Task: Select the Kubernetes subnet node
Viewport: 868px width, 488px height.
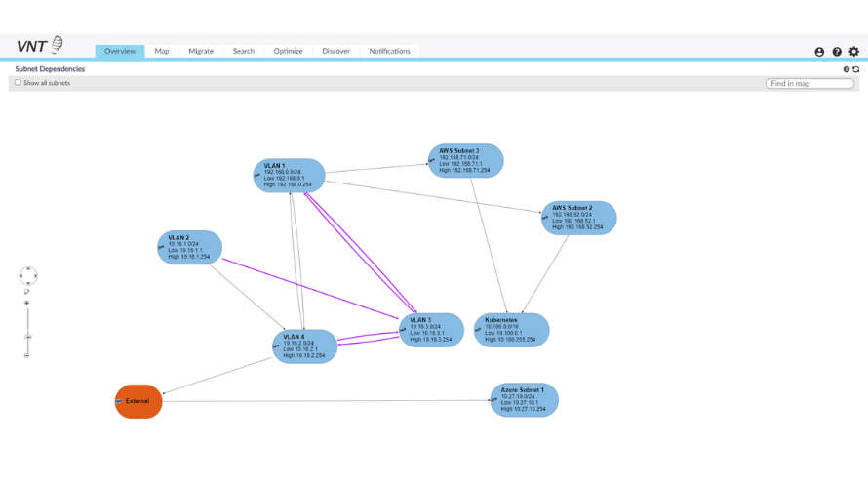Action: click(x=511, y=330)
